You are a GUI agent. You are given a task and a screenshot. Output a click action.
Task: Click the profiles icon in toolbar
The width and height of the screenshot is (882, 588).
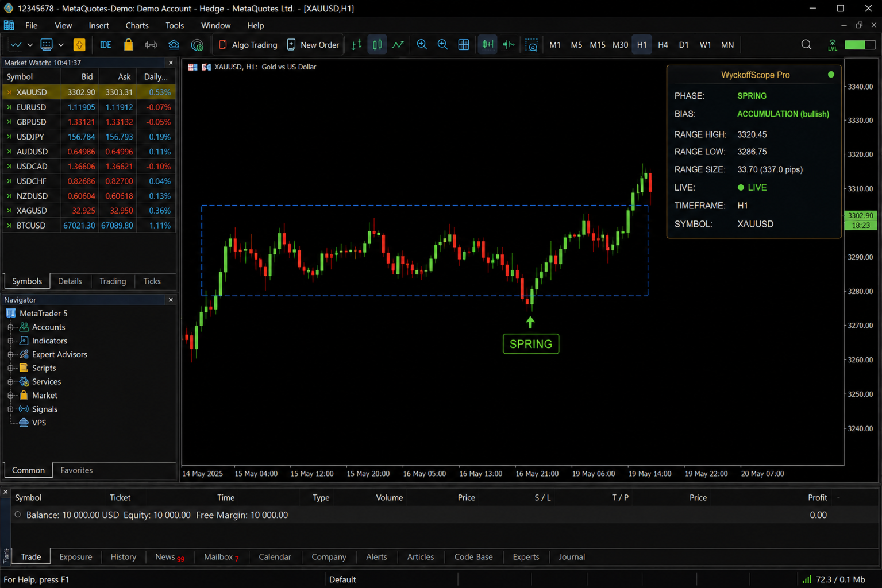(x=47, y=45)
